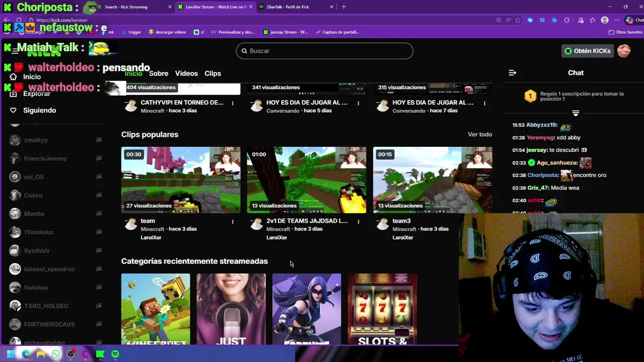Play the 00:15 'team3' clip thumbnail

[432, 179]
